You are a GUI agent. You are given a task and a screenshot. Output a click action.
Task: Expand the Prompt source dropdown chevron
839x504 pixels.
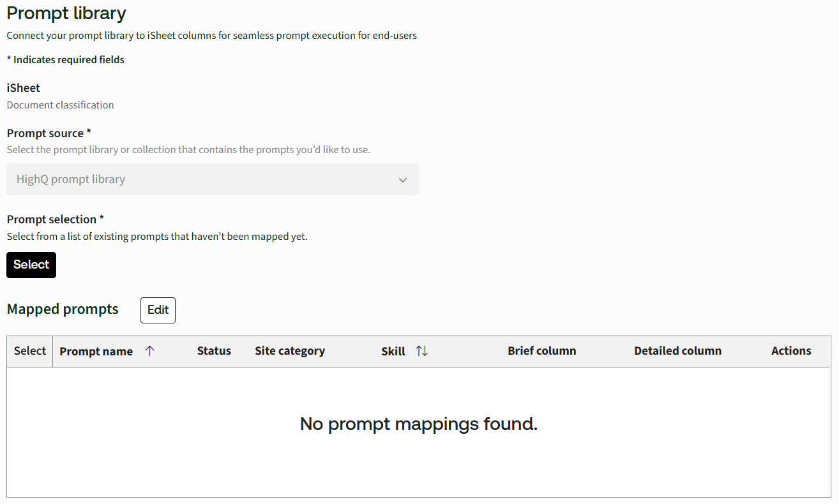coord(402,180)
